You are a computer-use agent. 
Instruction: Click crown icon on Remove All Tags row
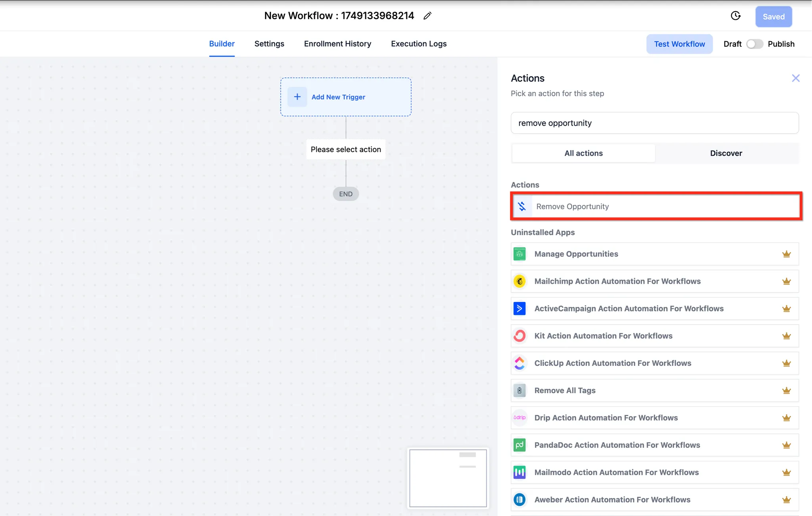pyautogui.click(x=787, y=390)
